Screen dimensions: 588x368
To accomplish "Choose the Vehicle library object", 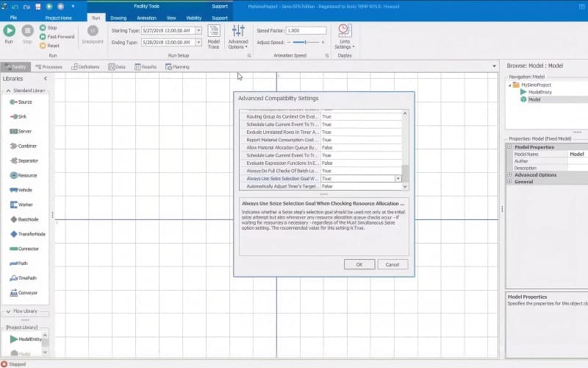I will tap(21, 190).
